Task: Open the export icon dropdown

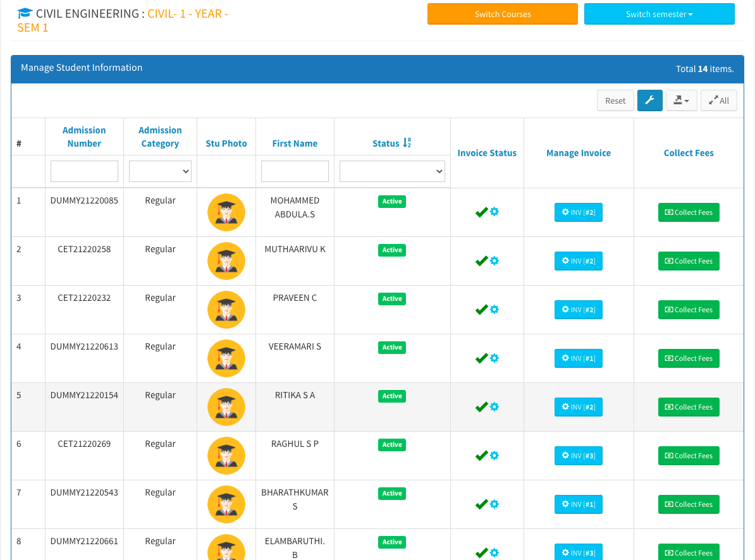Action: tap(681, 100)
